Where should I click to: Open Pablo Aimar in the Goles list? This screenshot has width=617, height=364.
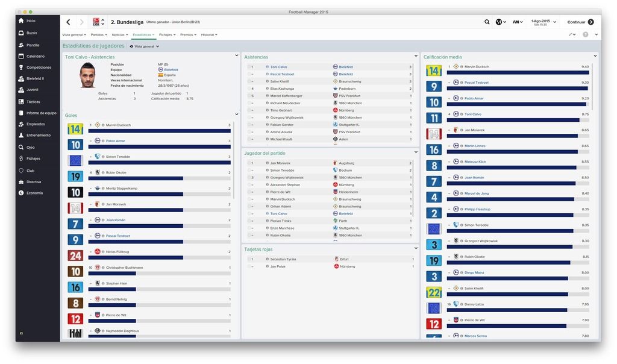115,141
